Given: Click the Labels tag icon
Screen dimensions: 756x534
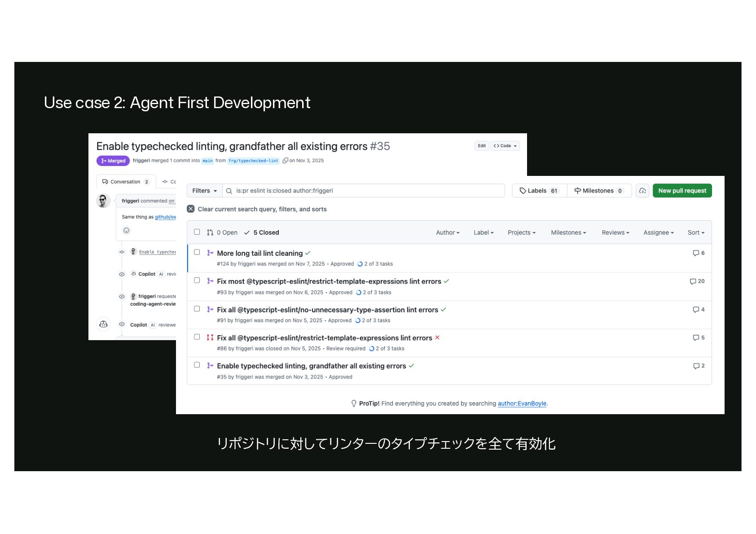Looking at the screenshot, I should point(523,191).
